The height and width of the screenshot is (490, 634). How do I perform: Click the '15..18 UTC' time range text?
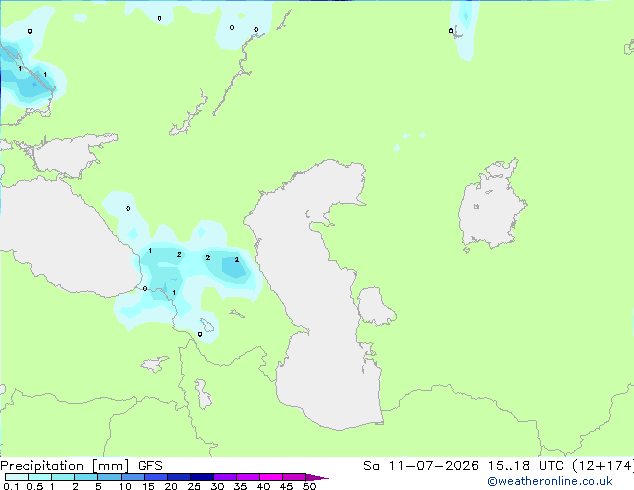click(525, 466)
